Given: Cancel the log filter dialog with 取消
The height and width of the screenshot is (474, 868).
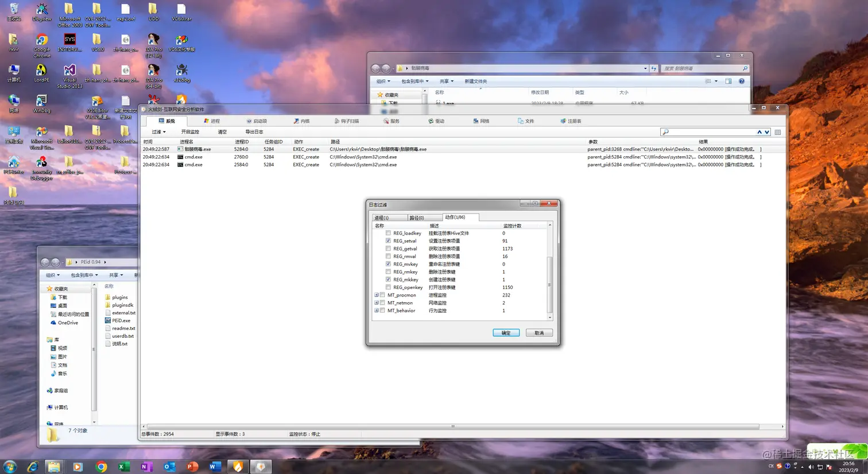Looking at the screenshot, I should pyautogui.click(x=539, y=333).
